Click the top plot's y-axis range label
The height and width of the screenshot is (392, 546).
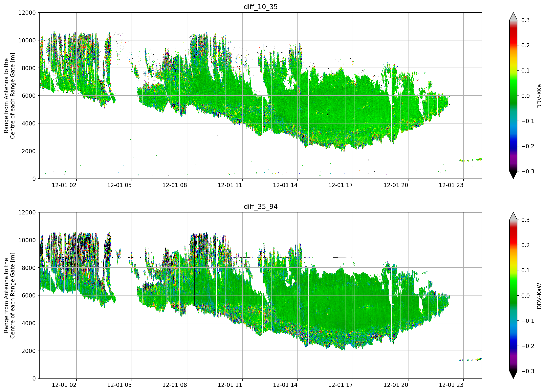point(9,96)
